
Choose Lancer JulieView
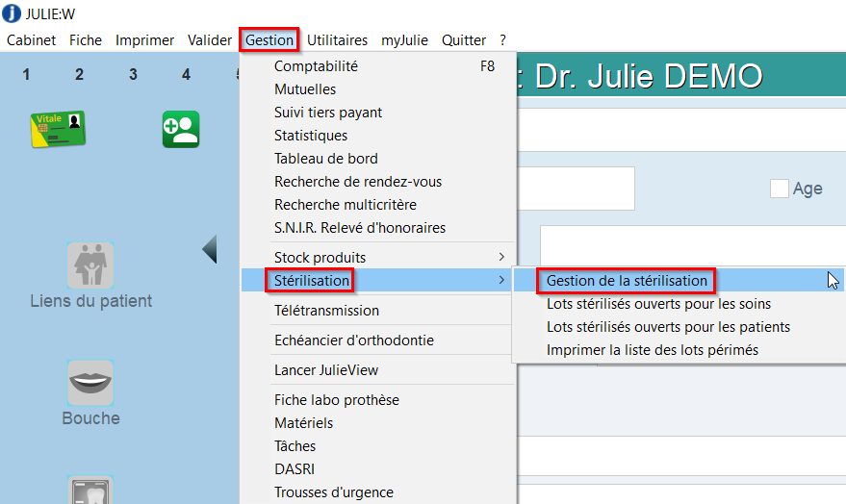click(378, 370)
